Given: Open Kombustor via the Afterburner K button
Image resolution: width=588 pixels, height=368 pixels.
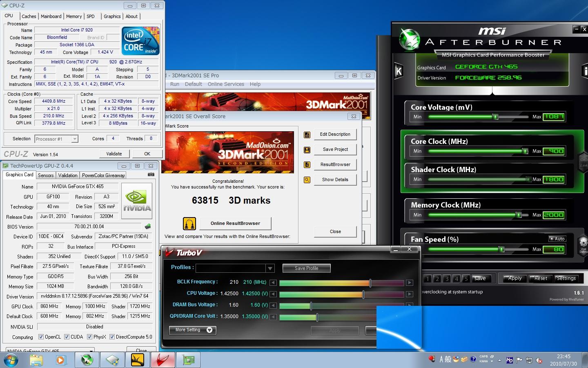Looking at the screenshot, I should coord(399,72).
